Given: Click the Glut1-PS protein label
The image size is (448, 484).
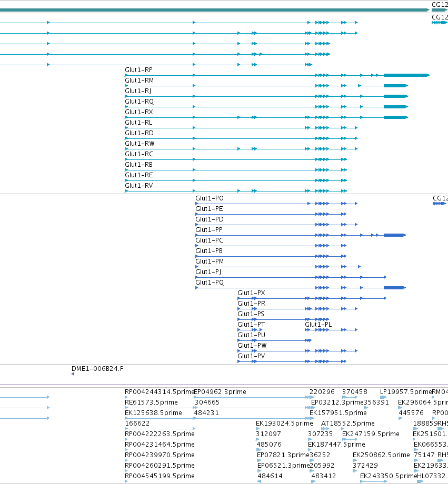Looking at the screenshot, I should (x=251, y=314).
